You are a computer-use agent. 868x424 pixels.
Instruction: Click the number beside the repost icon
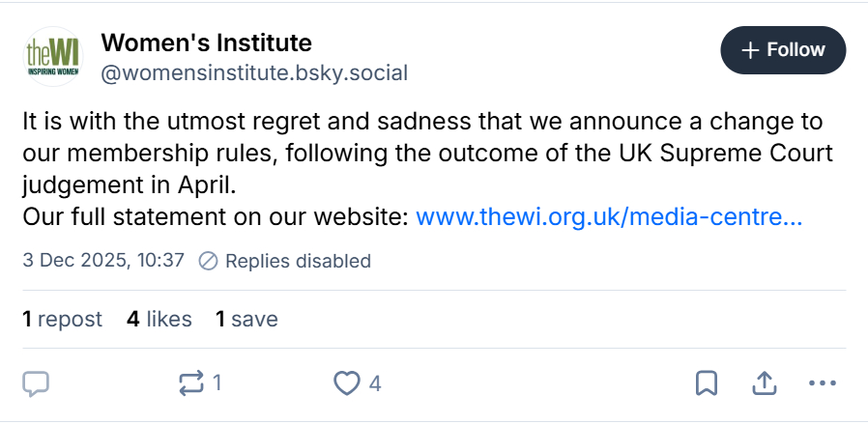point(217,383)
